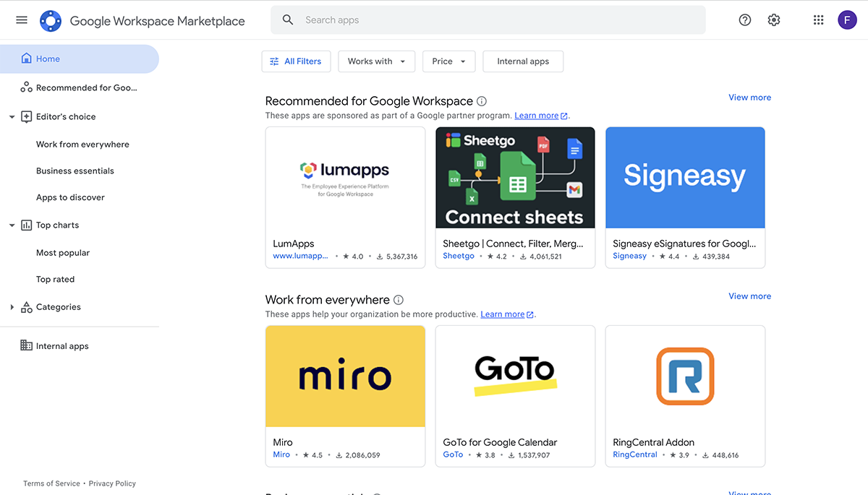Open the Price dropdown
Screen dimensions: 868x495
point(449,61)
